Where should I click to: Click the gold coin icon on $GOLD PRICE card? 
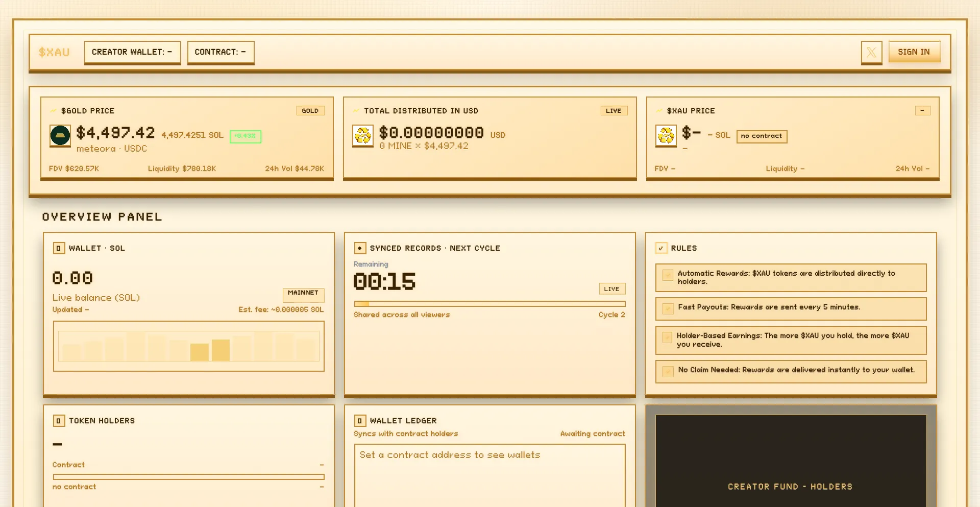click(x=60, y=136)
